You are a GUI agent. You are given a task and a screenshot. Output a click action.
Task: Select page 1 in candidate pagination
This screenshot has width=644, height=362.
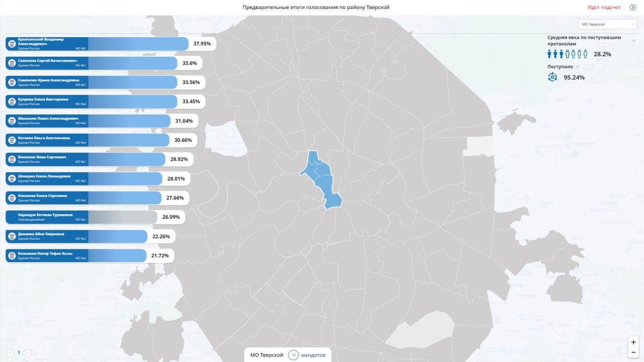click(19, 353)
